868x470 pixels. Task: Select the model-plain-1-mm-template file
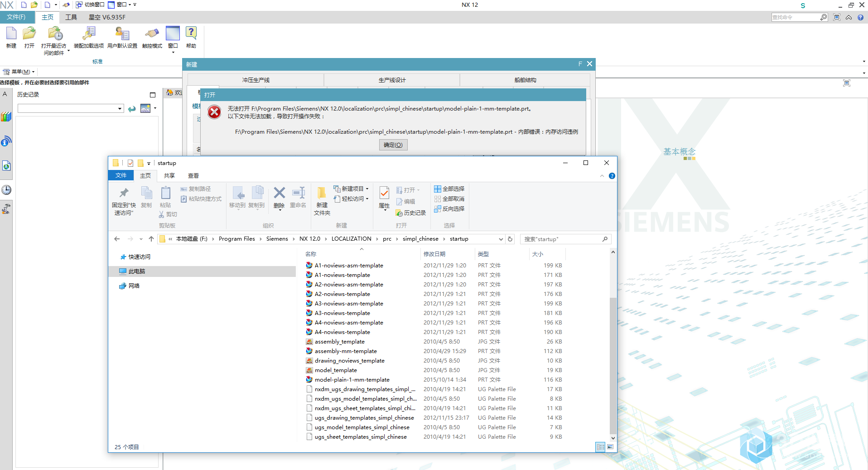pyautogui.click(x=352, y=380)
